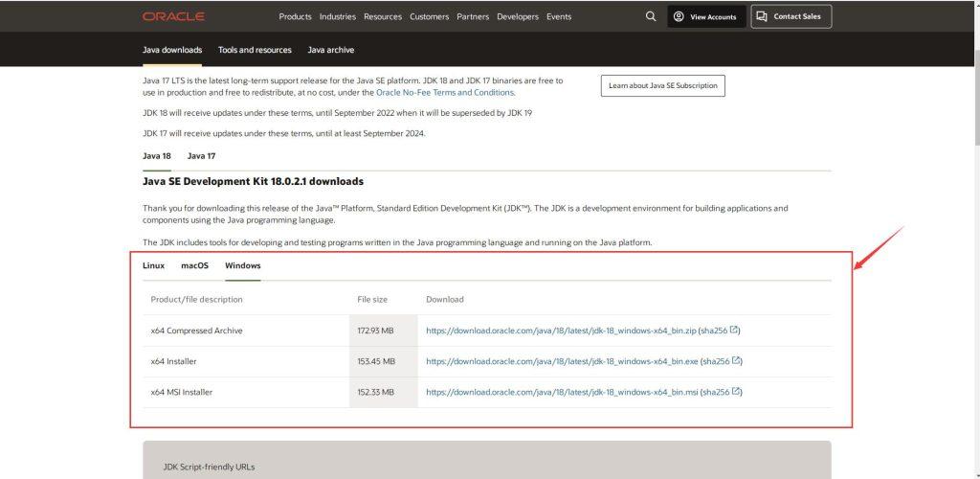Click the Product/file description header
Image resolution: width=980 pixels, height=479 pixels.
[196, 300]
